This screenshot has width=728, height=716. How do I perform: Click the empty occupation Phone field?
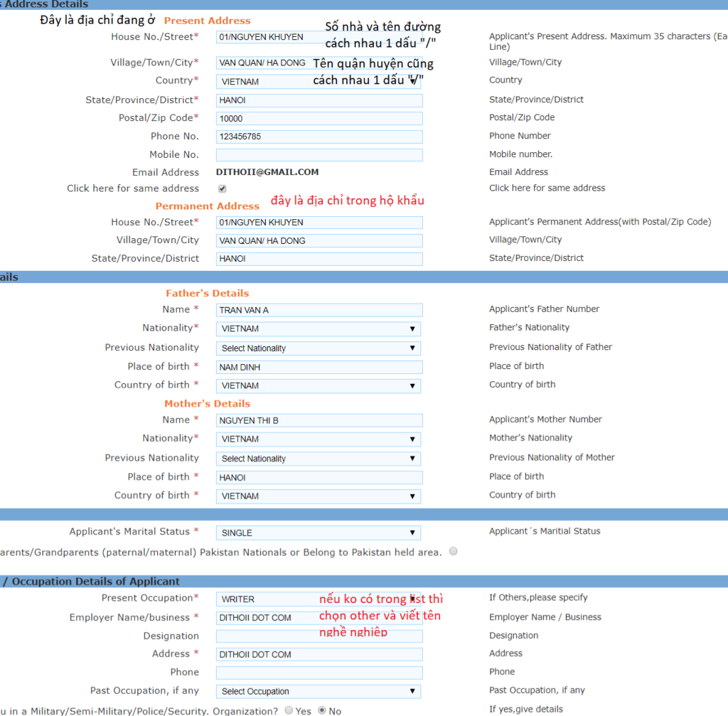click(319, 673)
